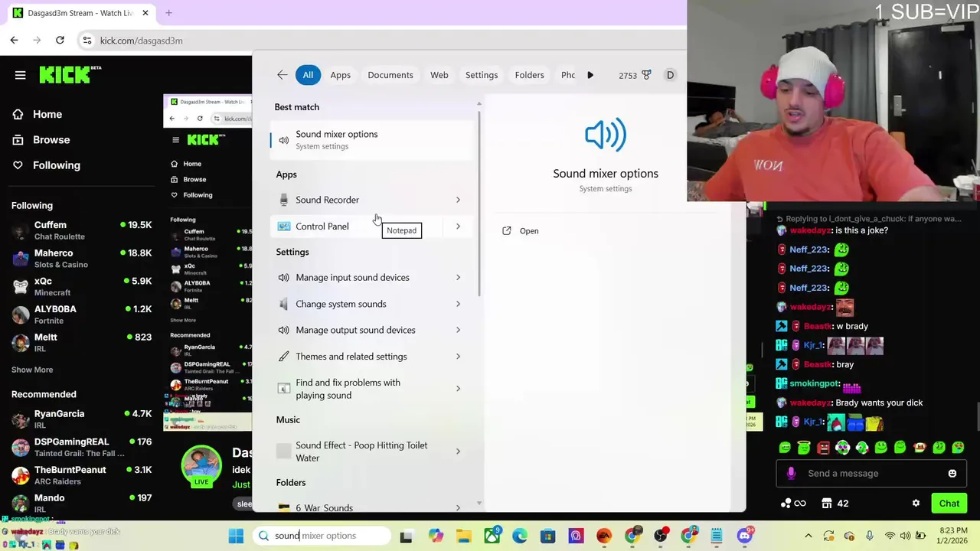The width and height of the screenshot is (980, 551).
Task: Click the streamer avatar with LIVE badge
Action: coord(201,465)
